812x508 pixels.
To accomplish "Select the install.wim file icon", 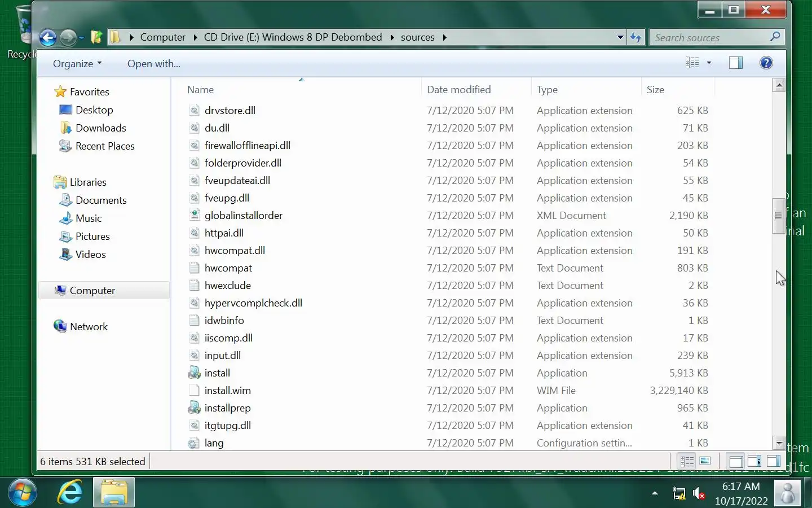I will tap(194, 390).
